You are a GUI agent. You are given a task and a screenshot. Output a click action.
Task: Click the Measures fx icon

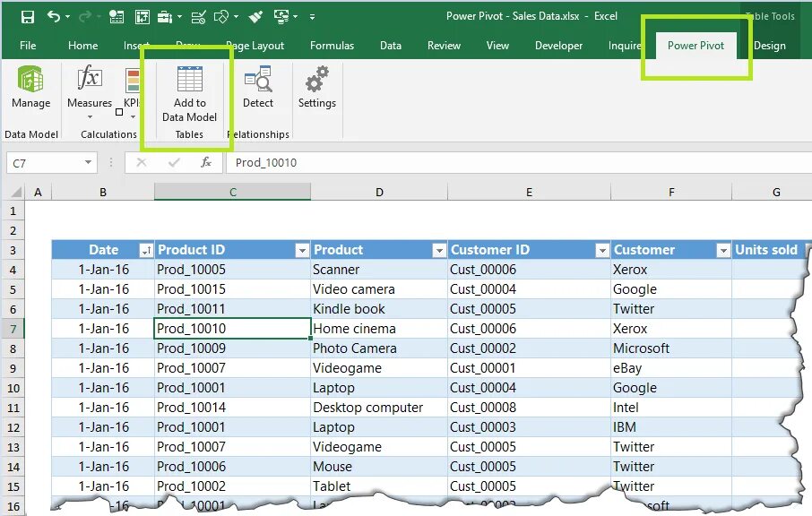pyautogui.click(x=89, y=78)
